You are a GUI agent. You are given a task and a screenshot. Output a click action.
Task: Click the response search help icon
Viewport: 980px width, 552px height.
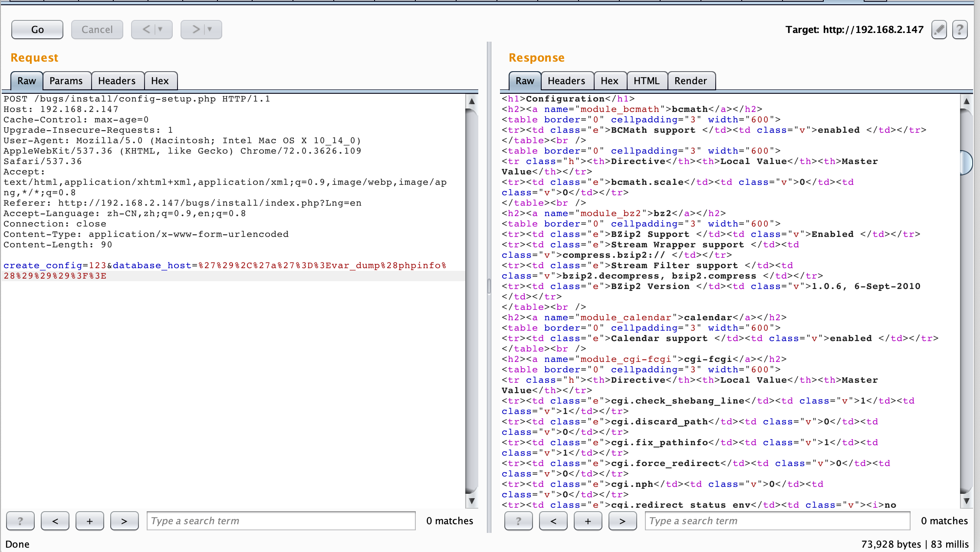[x=519, y=521]
